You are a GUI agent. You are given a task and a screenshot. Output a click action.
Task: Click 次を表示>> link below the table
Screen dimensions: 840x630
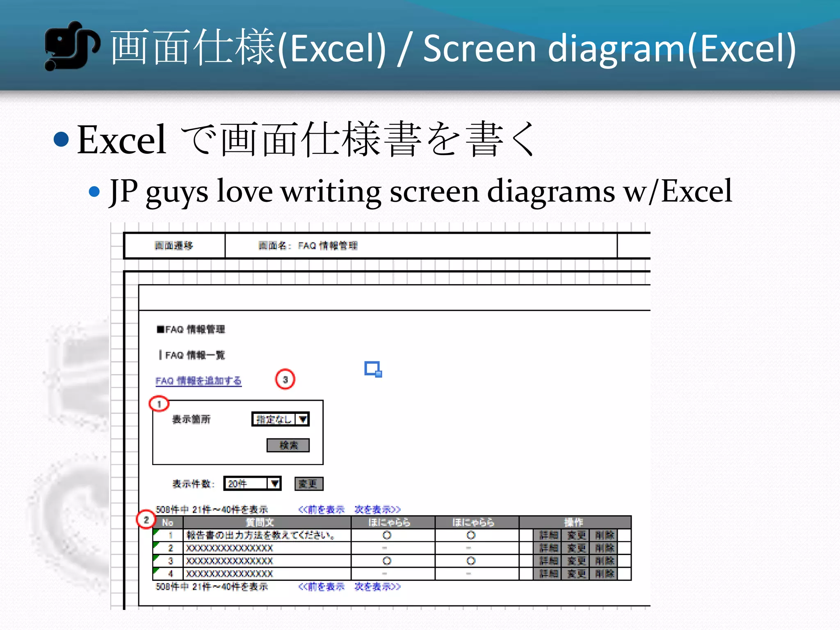click(x=377, y=587)
